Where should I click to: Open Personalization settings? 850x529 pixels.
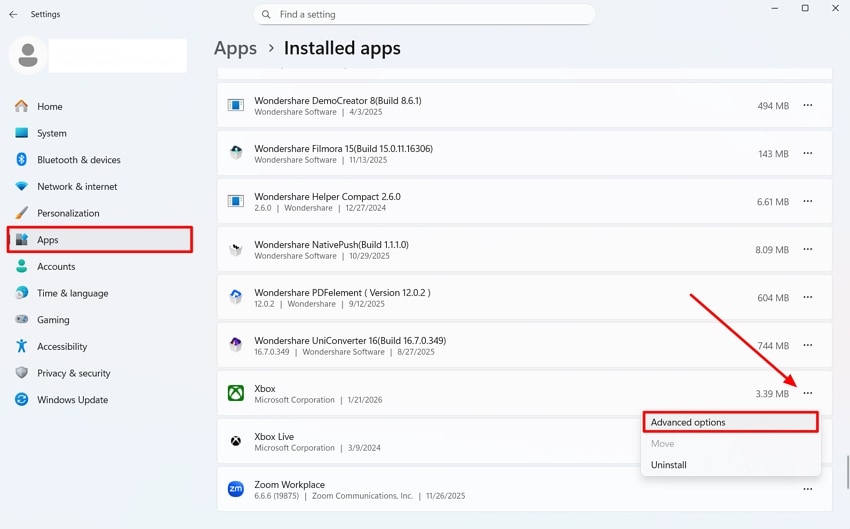click(x=100, y=213)
